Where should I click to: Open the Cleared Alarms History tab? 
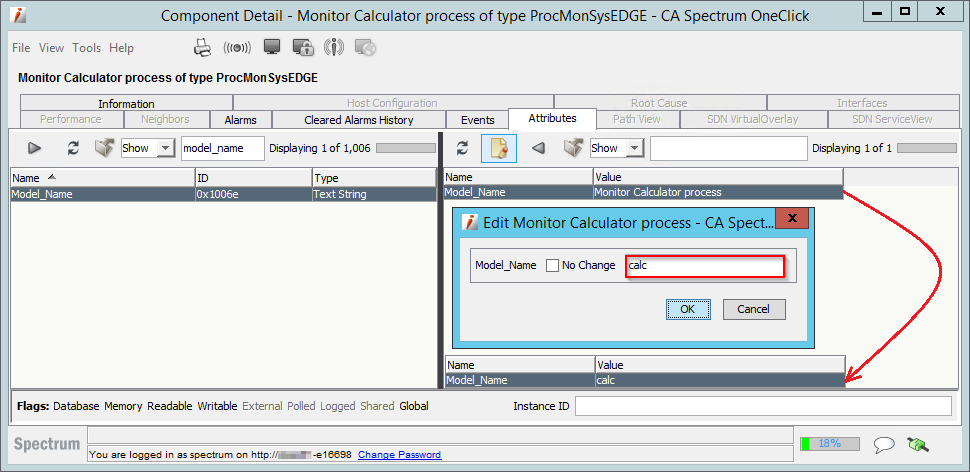[359, 119]
